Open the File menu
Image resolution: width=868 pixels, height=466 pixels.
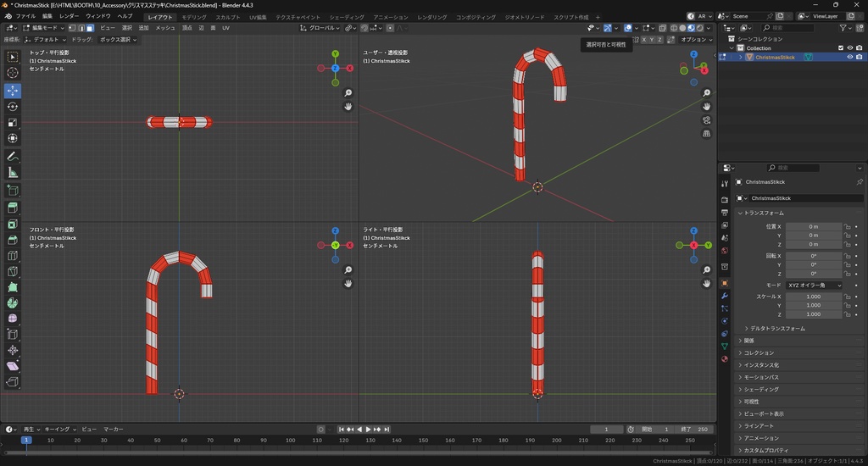tap(25, 17)
